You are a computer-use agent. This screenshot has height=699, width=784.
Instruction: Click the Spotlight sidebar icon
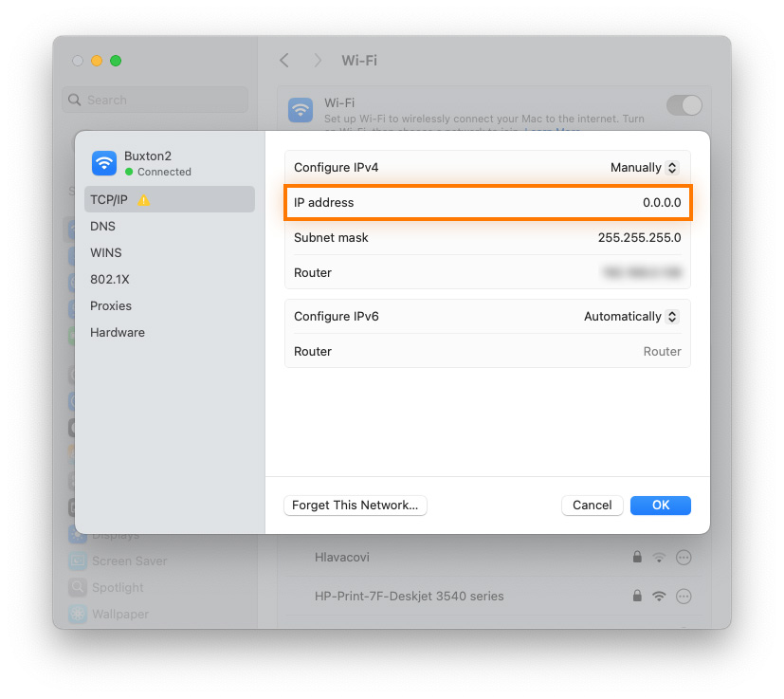78,587
